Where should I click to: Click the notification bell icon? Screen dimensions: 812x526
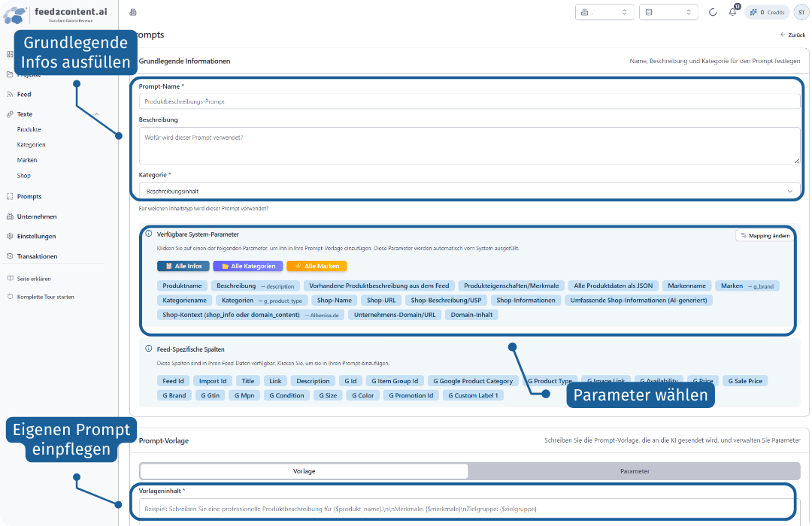[732, 13]
